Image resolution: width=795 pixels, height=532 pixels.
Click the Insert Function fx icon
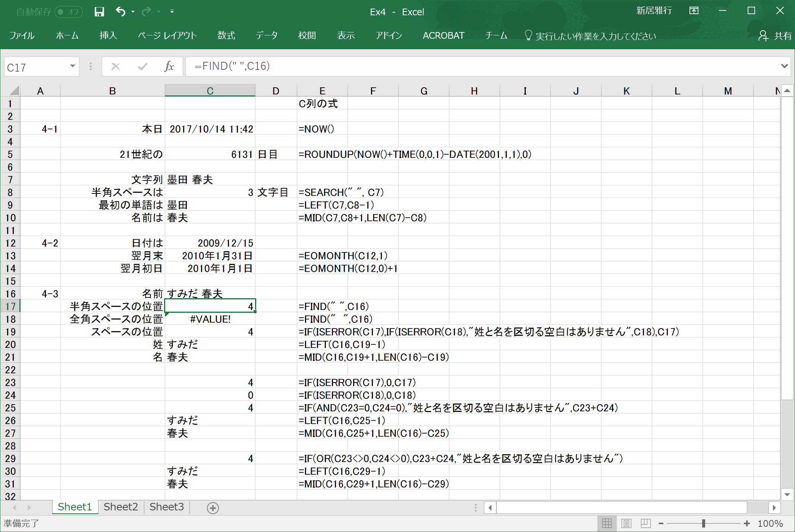169,66
